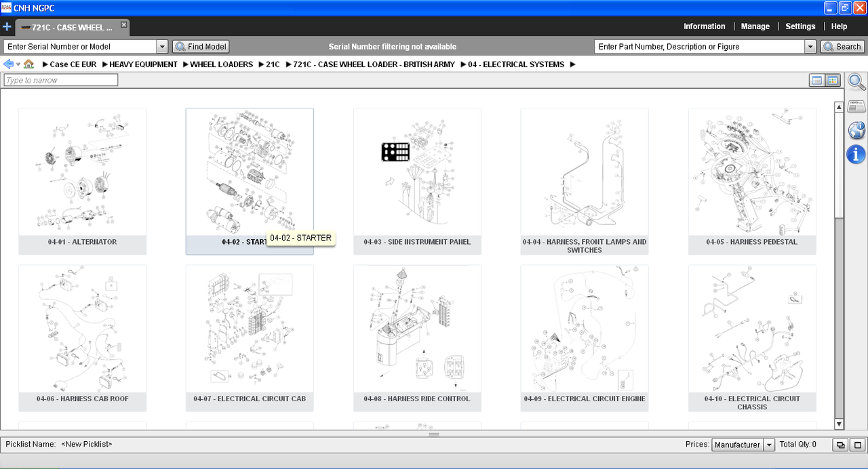Expand the arrow after 04 - ELECTRICAL SYSTEMS
Image resolution: width=868 pixels, height=469 pixels.
tap(572, 64)
